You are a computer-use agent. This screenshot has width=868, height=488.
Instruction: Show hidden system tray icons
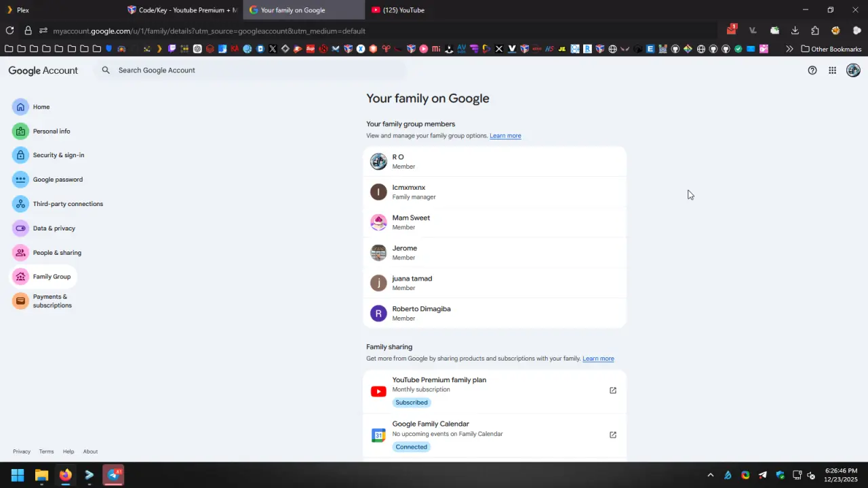point(711,475)
